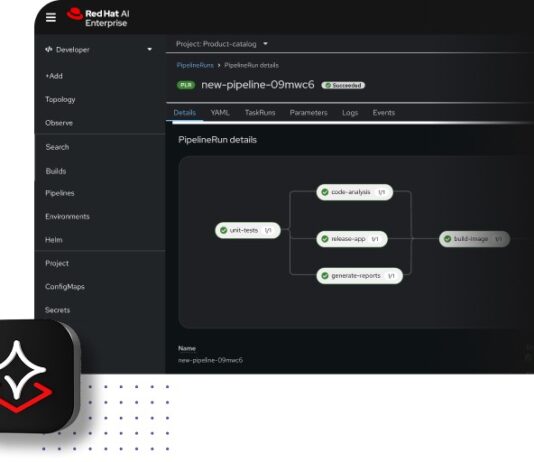Select the build-image task node
The width and height of the screenshot is (534, 462).
point(474,239)
